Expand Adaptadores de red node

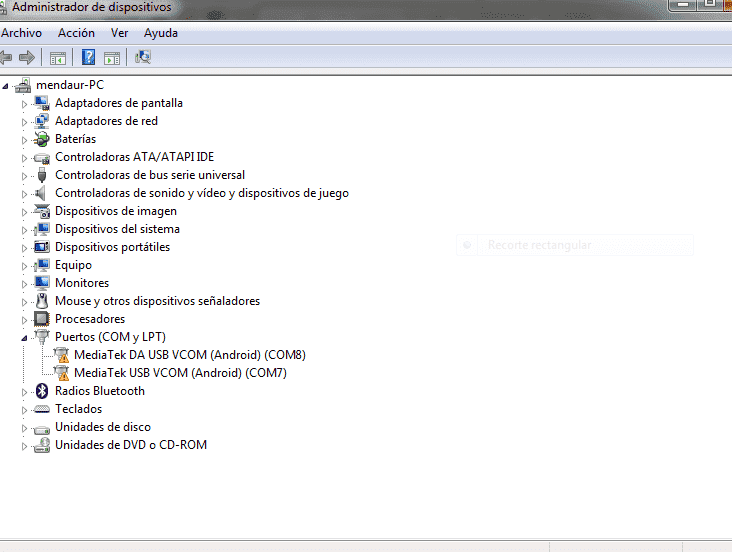(24, 122)
